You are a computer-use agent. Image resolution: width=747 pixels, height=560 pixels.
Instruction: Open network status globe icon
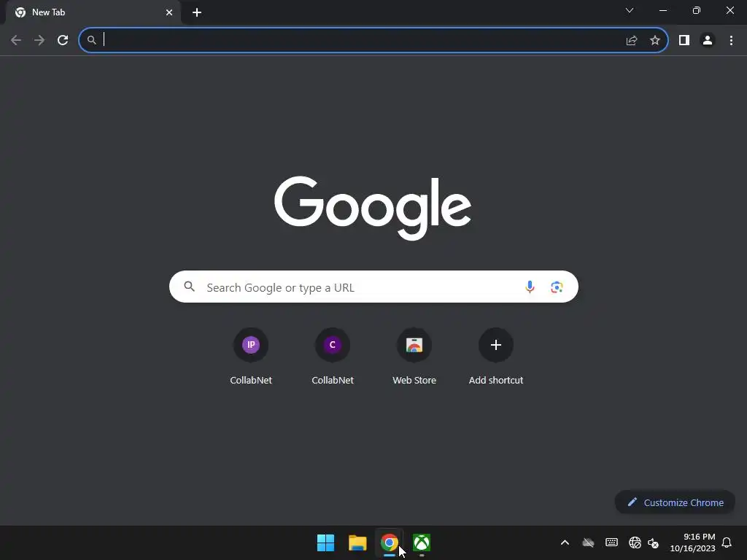635,542
